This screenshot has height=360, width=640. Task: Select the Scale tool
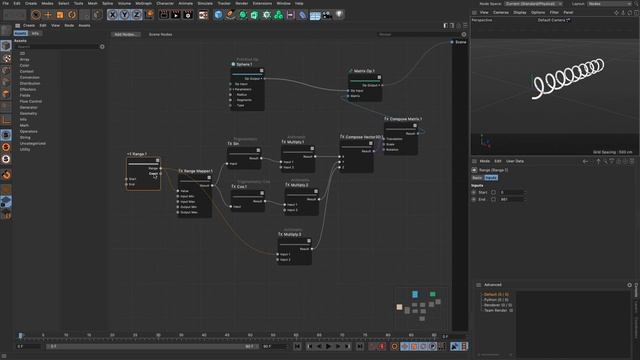[60, 15]
